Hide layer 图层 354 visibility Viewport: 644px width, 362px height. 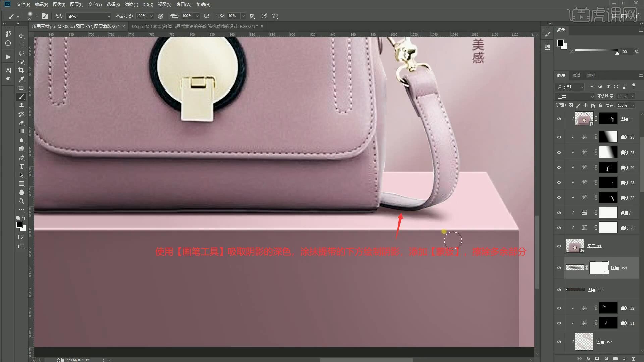(559, 268)
